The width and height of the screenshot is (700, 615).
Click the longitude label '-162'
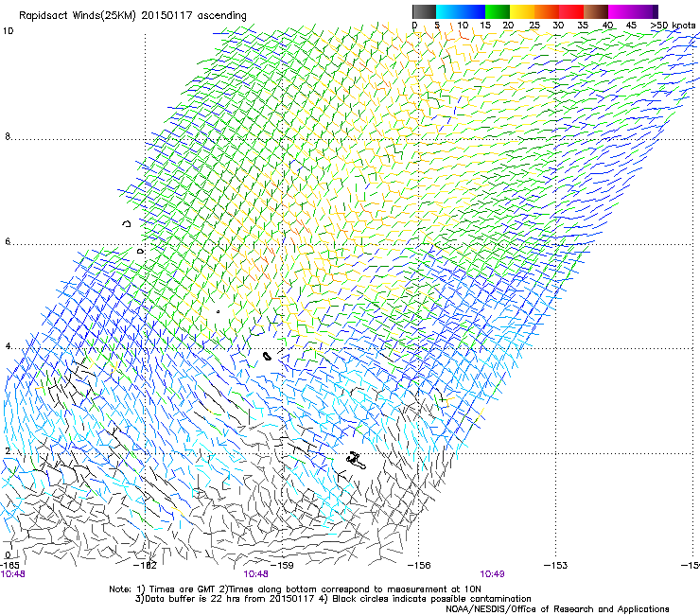pyautogui.click(x=146, y=566)
